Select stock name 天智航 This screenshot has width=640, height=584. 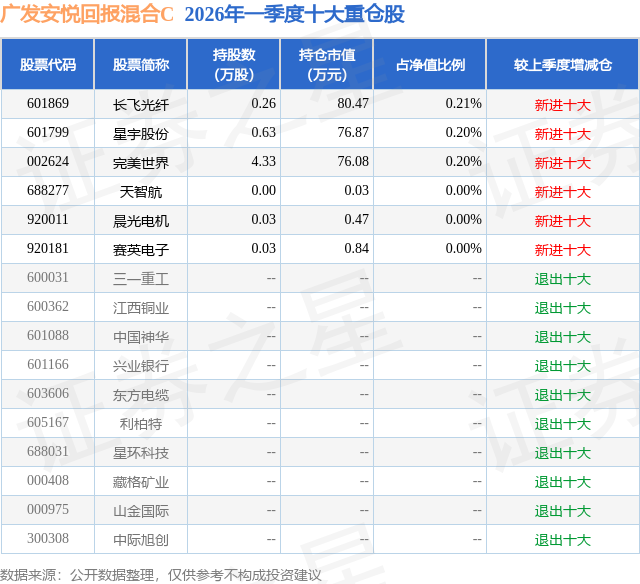[141, 192]
